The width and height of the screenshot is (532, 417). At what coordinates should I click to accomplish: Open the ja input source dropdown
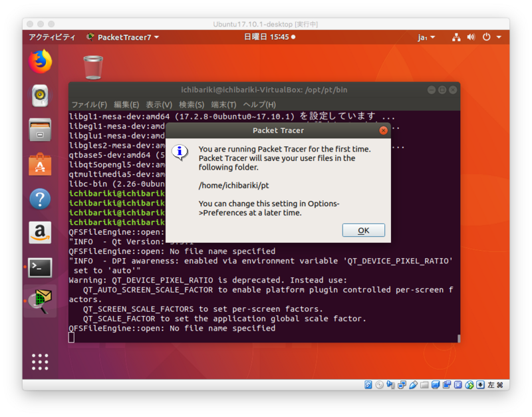pyautogui.click(x=426, y=37)
